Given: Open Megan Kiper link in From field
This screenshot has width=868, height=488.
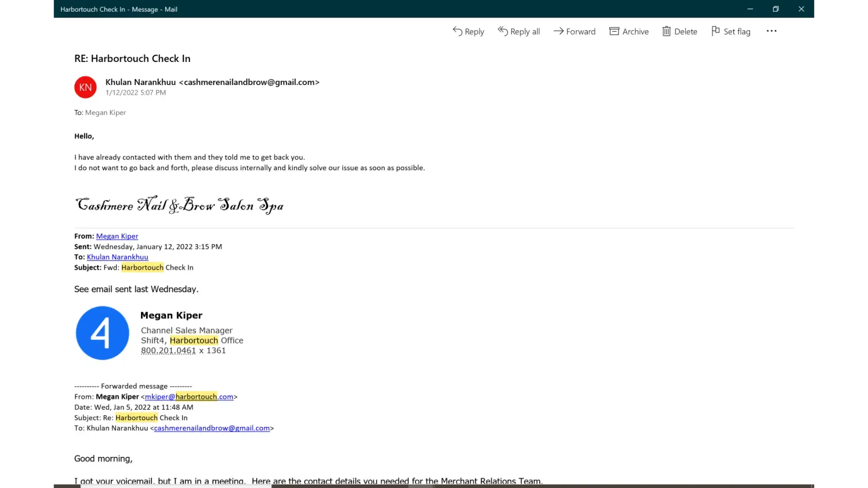Looking at the screenshot, I should [117, 236].
